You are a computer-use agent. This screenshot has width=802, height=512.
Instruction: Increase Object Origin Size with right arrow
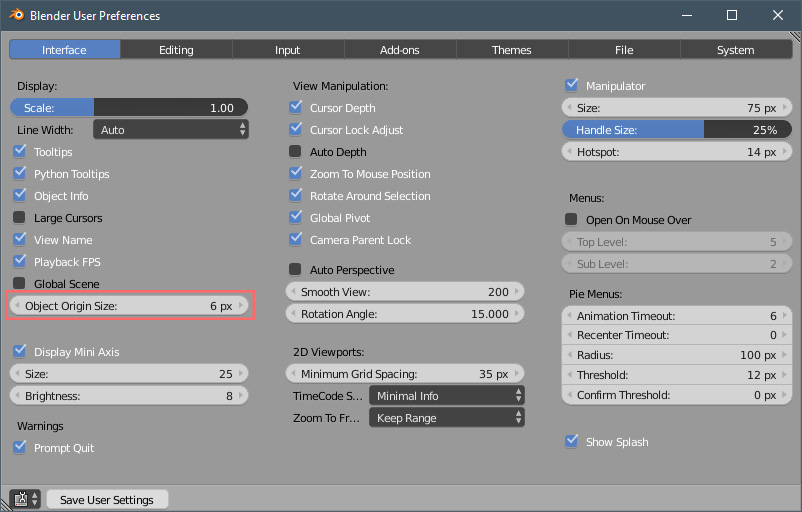[241, 305]
